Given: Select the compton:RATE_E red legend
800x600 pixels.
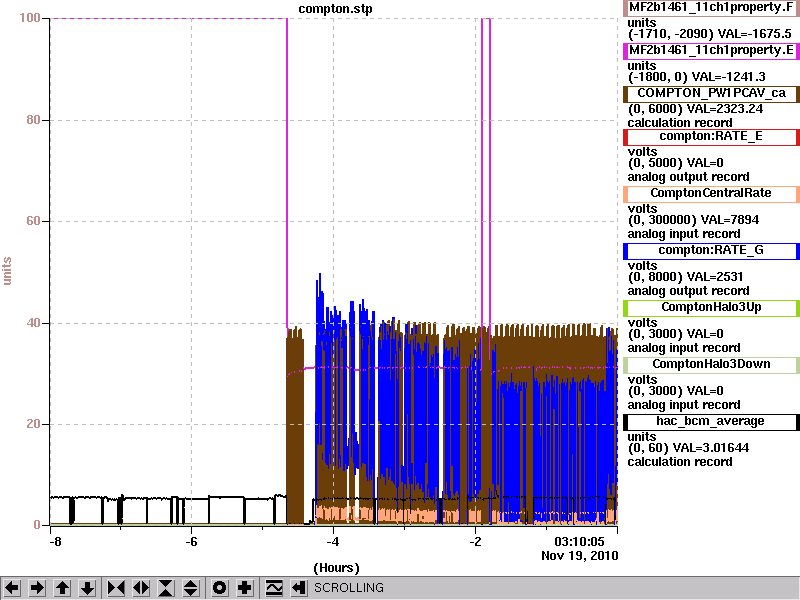Looking at the screenshot, I should tap(711, 137).
